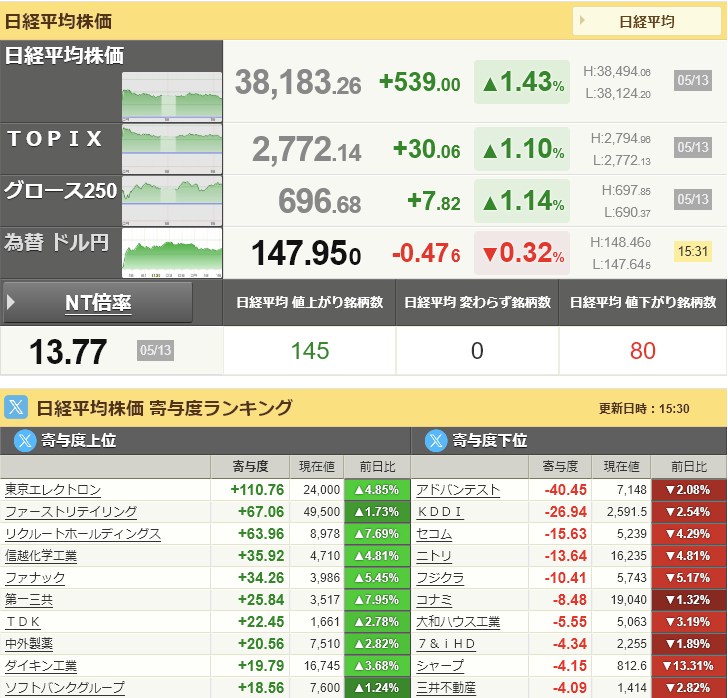
Task: Open the TDK stock link
Action: 23,622
